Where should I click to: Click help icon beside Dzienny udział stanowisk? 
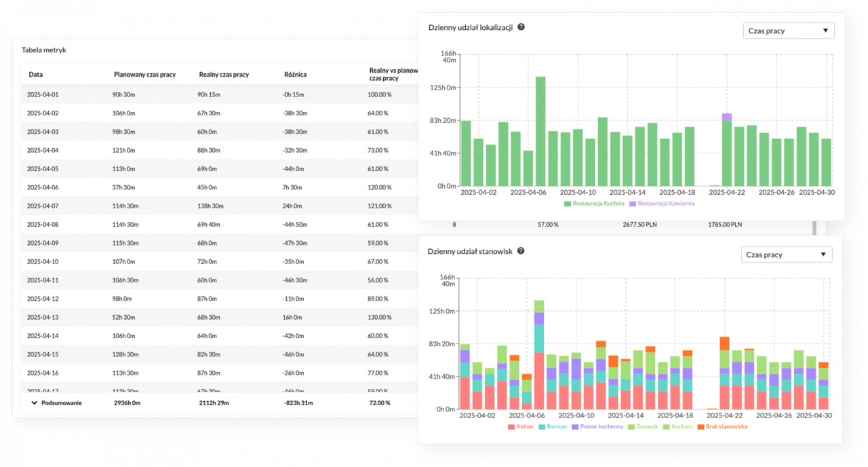click(521, 251)
